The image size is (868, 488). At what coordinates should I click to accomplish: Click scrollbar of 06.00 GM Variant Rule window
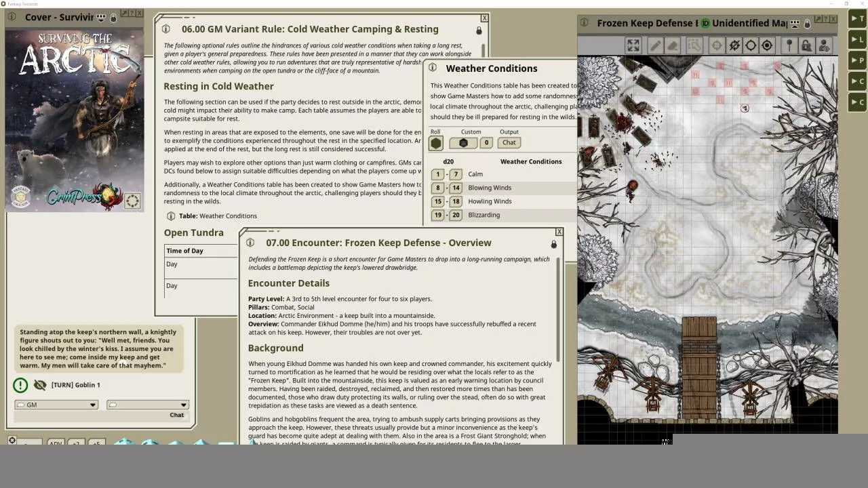[x=484, y=51]
